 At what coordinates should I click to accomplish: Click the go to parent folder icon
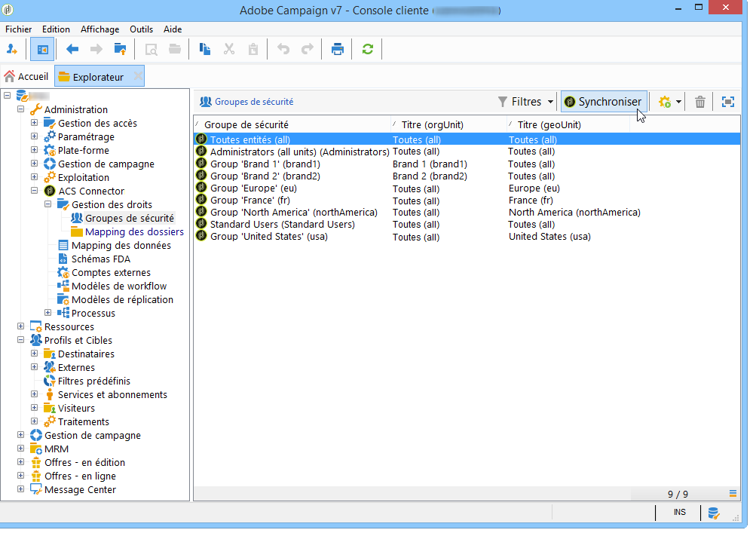click(x=119, y=50)
